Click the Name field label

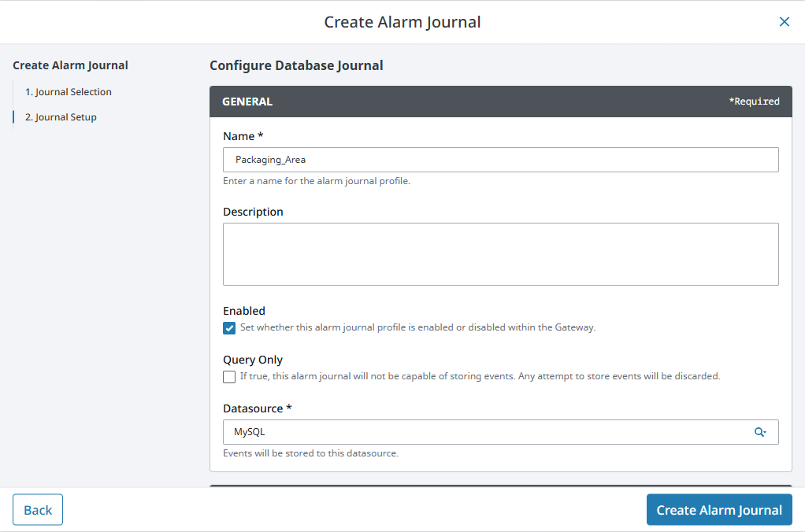tap(243, 136)
